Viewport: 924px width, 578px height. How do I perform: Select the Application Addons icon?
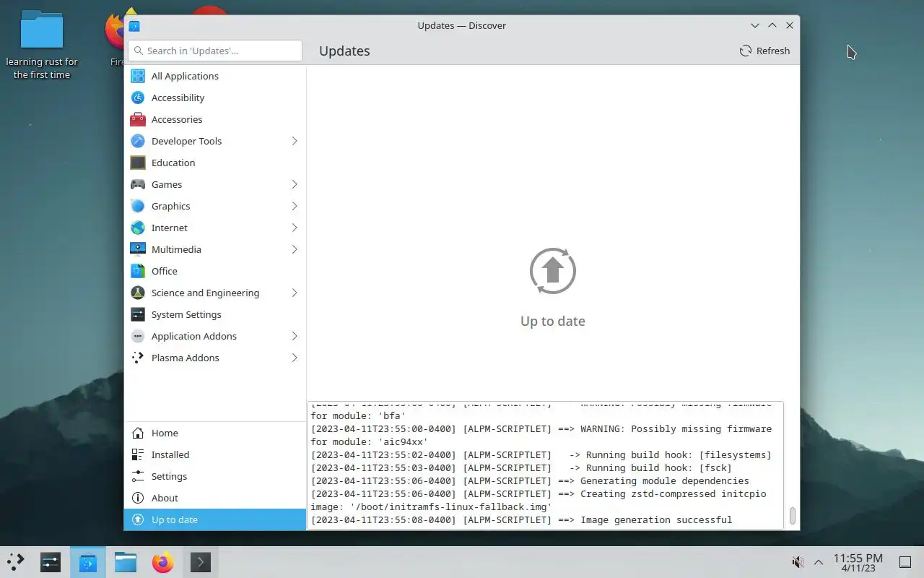tap(137, 336)
